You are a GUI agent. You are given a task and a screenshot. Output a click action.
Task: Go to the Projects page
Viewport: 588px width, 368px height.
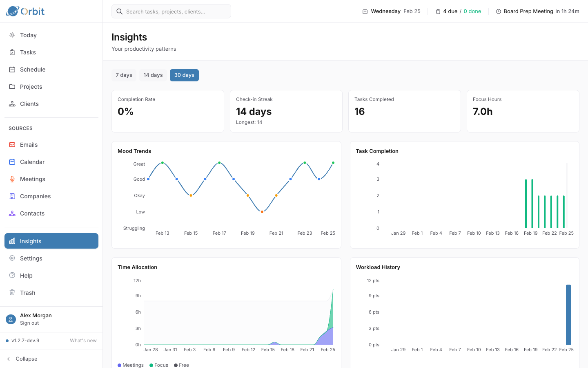tap(31, 86)
